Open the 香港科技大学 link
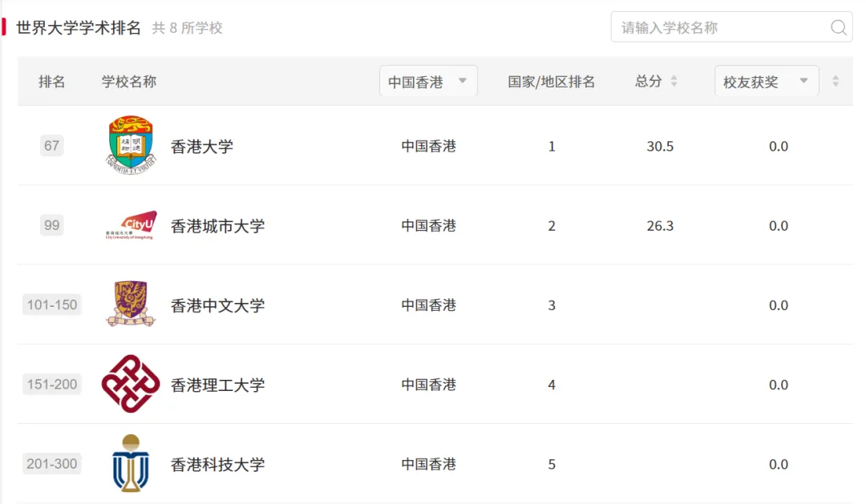The height and width of the screenshot is (504, 866). pyautogui.click(x=217, y=464)
